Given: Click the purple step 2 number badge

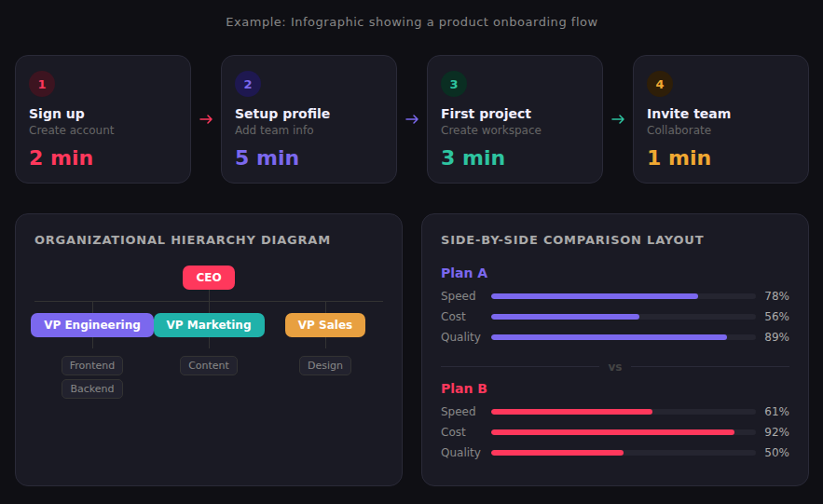Looking at the screenshot, I should tap(248, 84).
